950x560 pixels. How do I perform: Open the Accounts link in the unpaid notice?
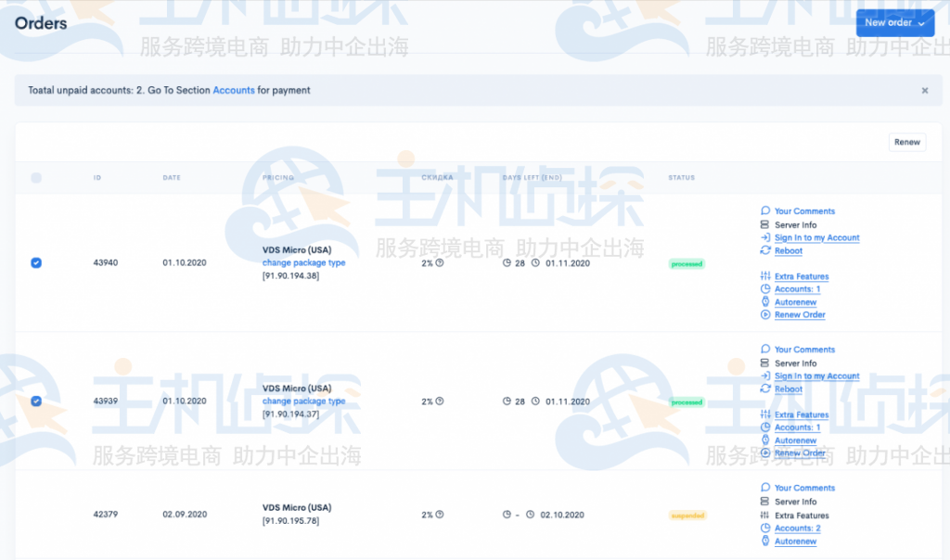233,90
